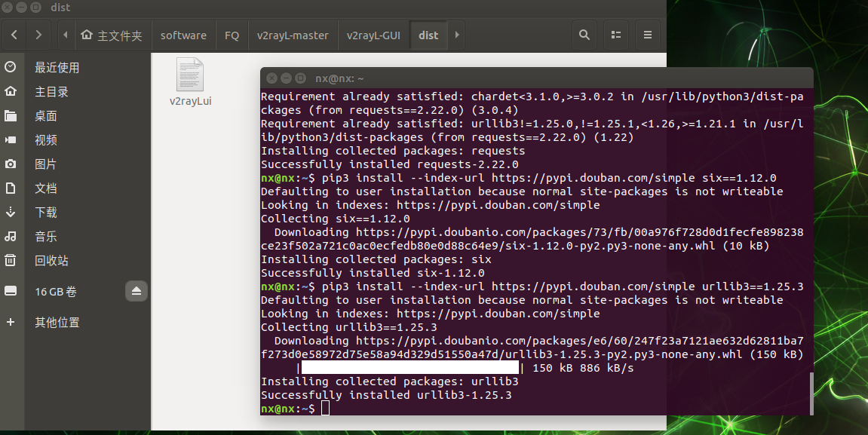The image size is (868, 435).
Task: Click 'Successfully installed urllib3-1.25.3' line
Action: pyautogui.click(x=386, y=395)
